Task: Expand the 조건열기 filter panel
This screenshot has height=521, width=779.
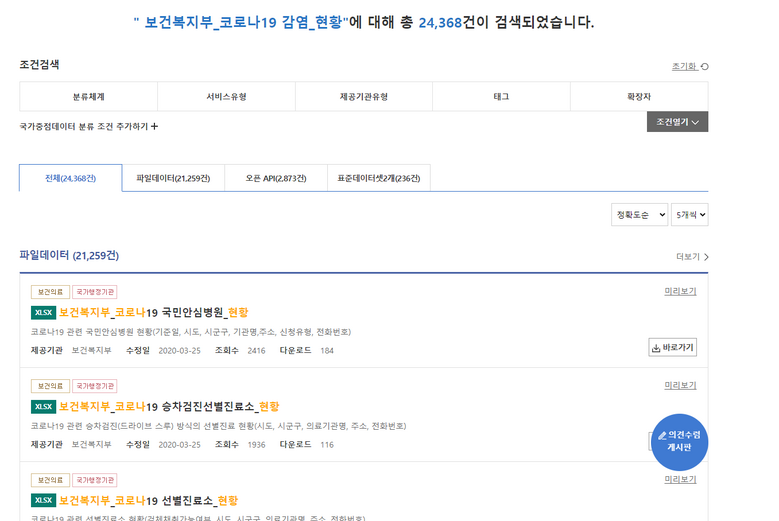Action: point(677,122)
